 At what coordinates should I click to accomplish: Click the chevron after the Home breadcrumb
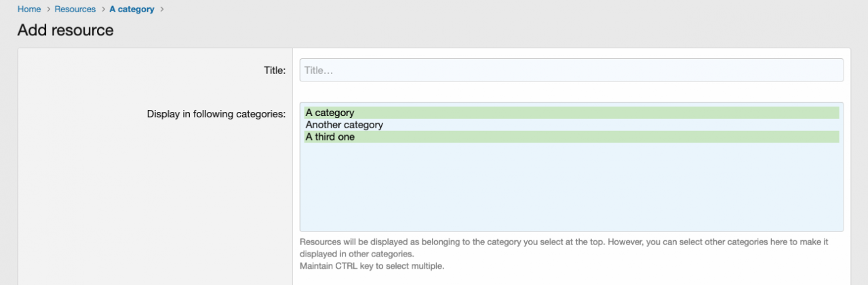pos(48,9)
